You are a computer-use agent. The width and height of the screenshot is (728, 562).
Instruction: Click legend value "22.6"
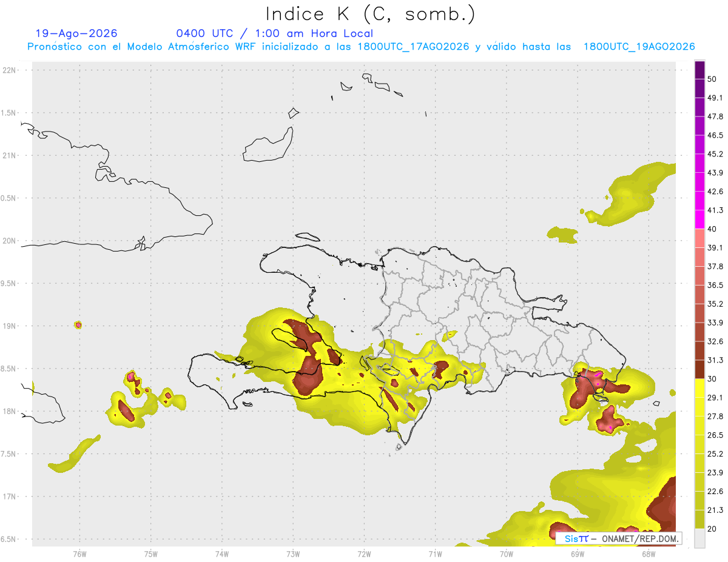coord(715,492)
